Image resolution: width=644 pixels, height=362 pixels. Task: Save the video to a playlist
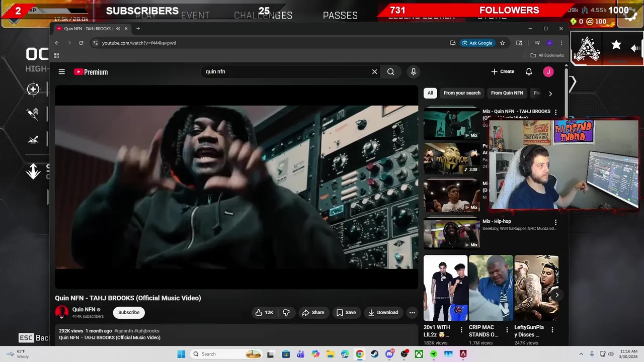coord(346,313)
